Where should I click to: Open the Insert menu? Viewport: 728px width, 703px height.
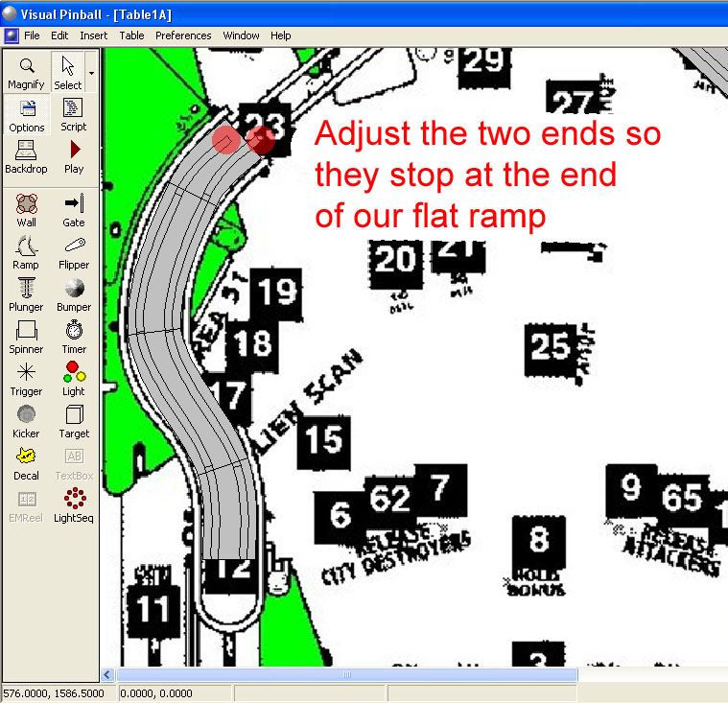tap(94, 35)
